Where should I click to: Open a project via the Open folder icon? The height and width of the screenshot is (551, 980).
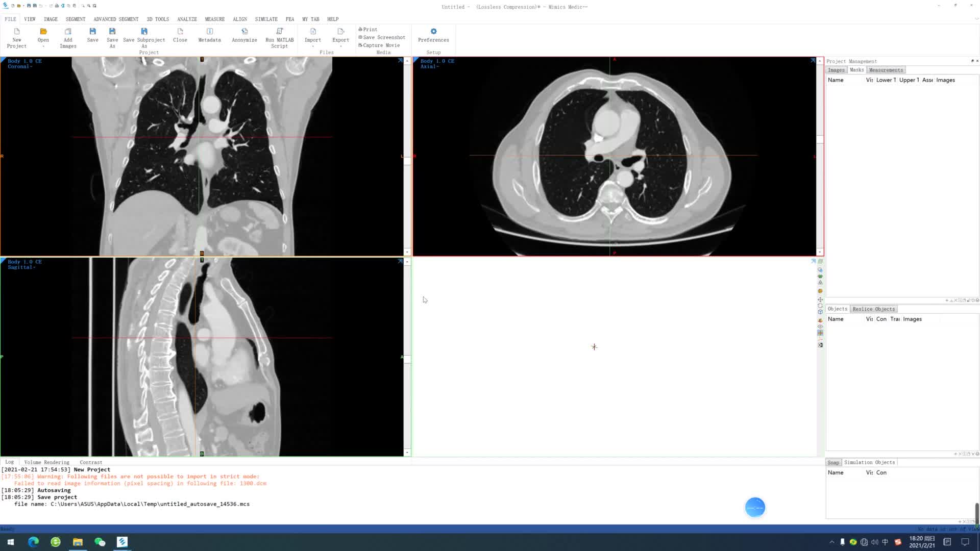coord(43,32)
